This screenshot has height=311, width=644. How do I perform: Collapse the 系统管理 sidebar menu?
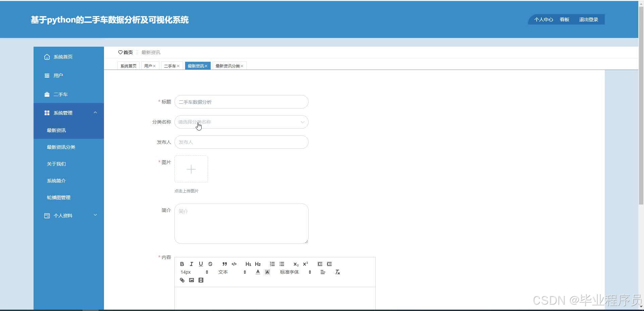pos(69,113)
